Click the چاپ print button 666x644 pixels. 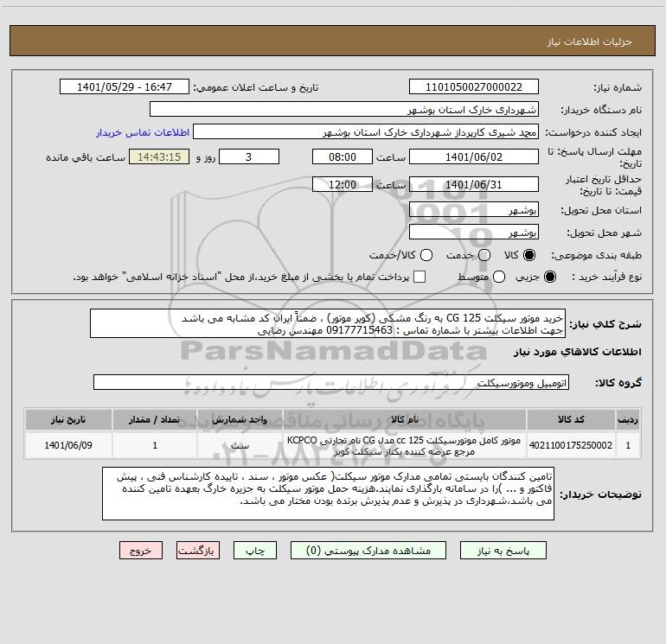click(255, 551)
